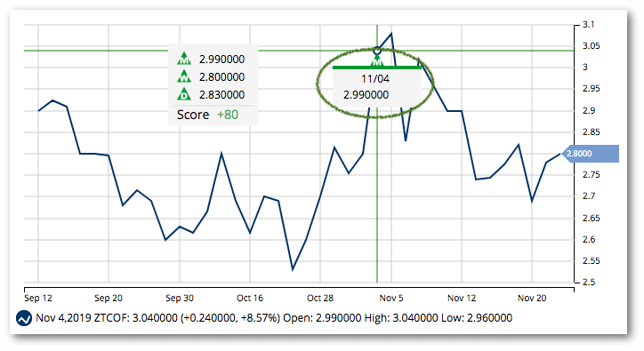Click the circle data point on the crosshair
The height and width of the screenshot is (351, 644).
(x=377, y=51)
